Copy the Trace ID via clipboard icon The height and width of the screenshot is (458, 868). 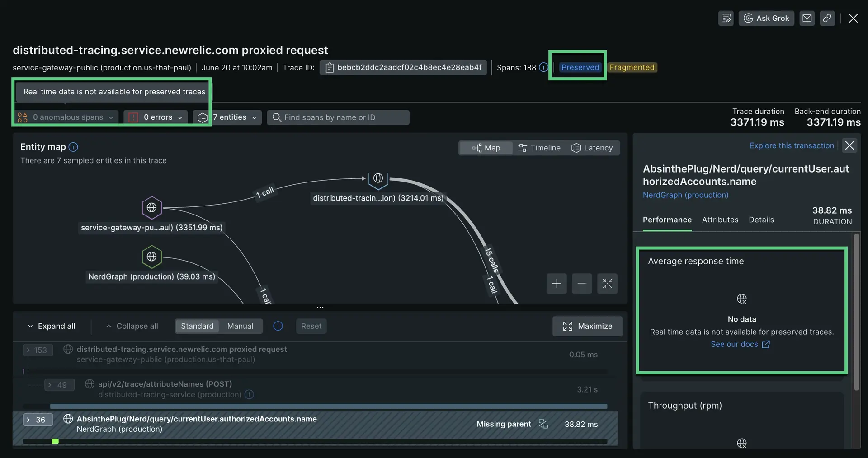[330, 67]
